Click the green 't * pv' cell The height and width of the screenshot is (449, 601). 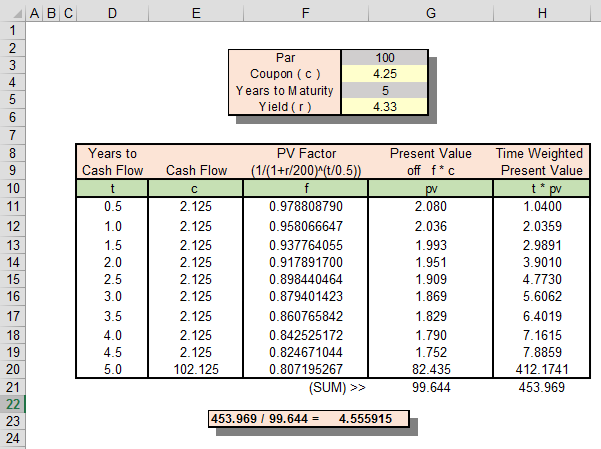pyautogui.click(x=542, y=188)
